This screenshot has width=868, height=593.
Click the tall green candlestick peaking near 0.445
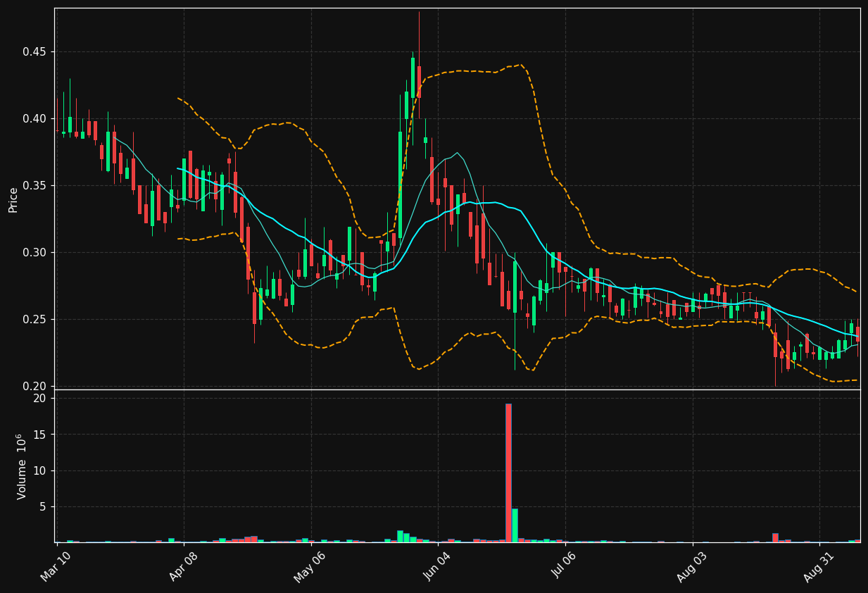[x=413, y=77]
